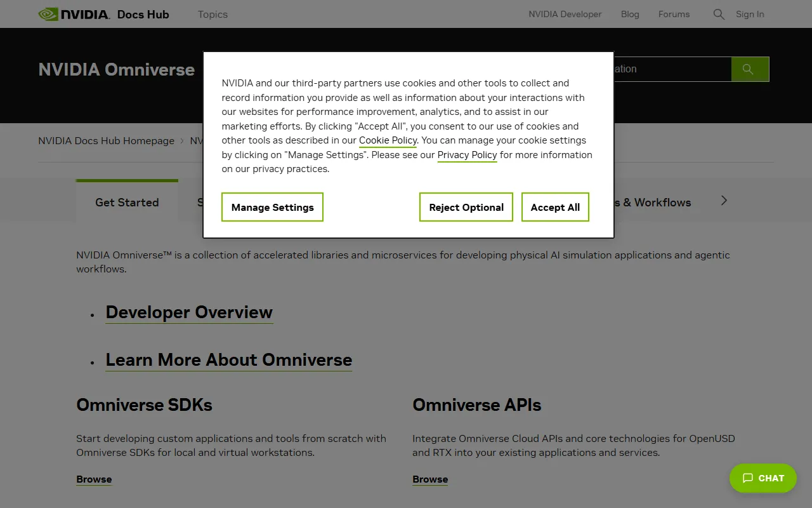Open Learn More About Omniverse link
This screenshot has height=508, width=812.
228,360
